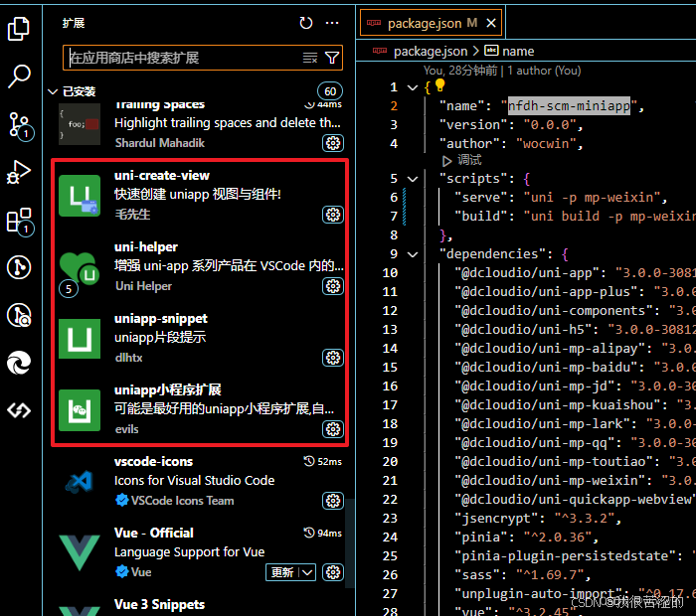
Task: Click the VSCode Icons Team publisher name
Action: tap(182, 501)
